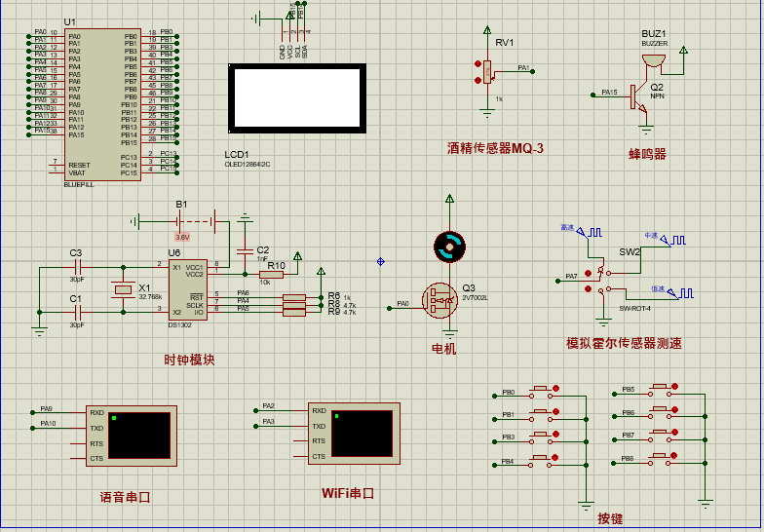This screenshot has height=532, width=764.
Task: Click the PA0 terminal at MOSFET Q3
Action: click(390, 308)
